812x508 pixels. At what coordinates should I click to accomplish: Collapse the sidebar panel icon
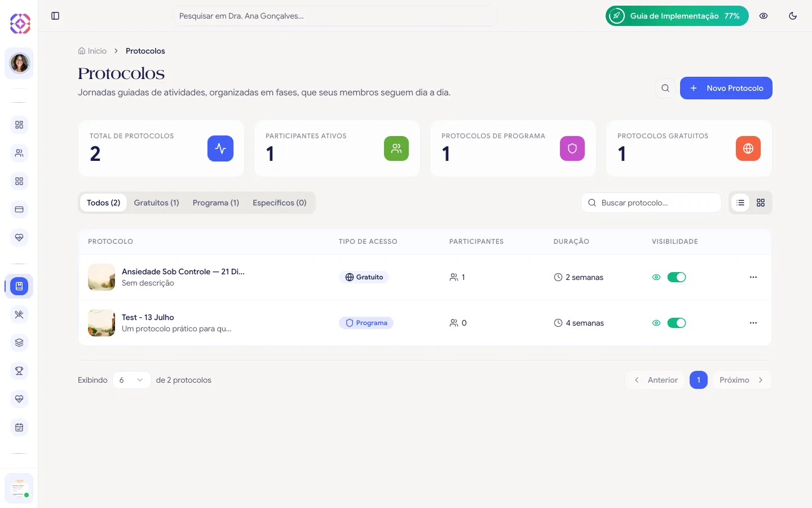55,16
